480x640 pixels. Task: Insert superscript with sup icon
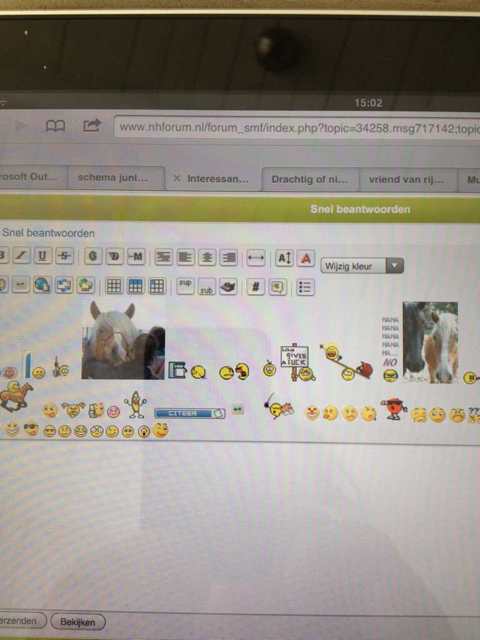pyautogui.click(x=185, y=286)
